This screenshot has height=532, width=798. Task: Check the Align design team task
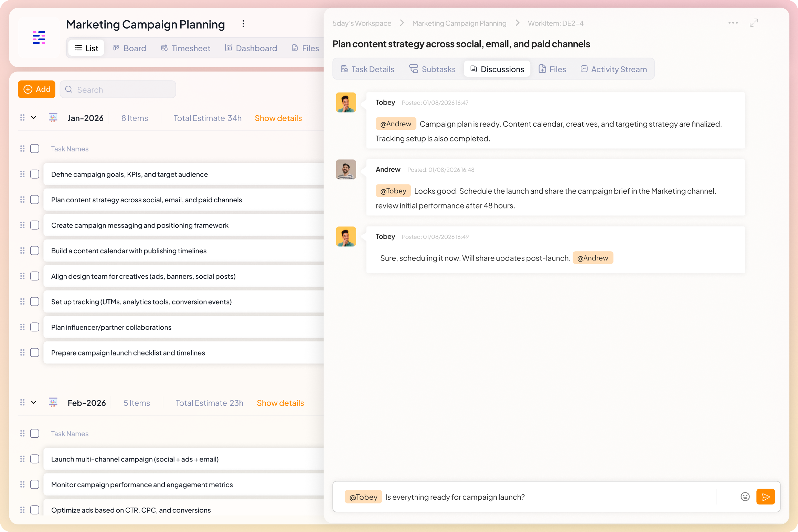[35, 276]
